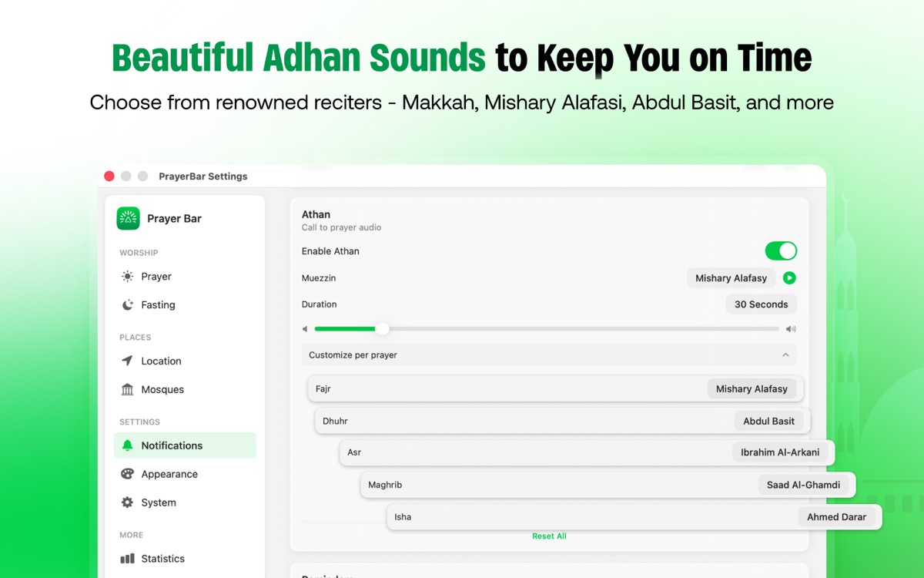Viewport: 924px width, 578px height.
Task: Click the Prayer sun icon in sidebar
Action: pos(128,277)
